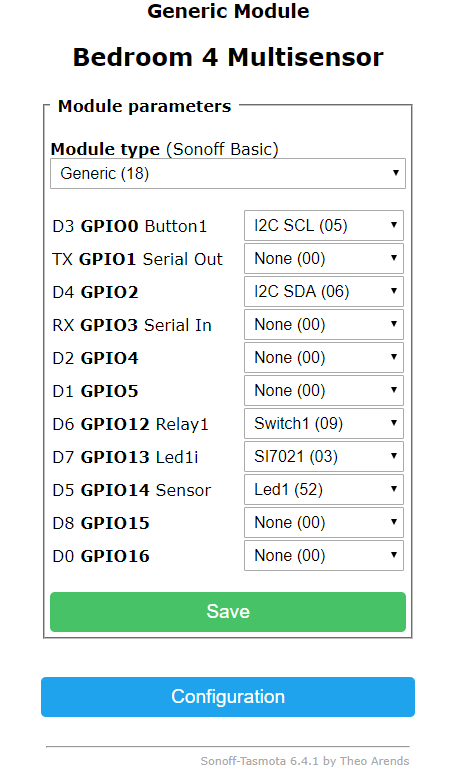The image size is (464, 781).
Task: Click the arrow icon on the GPIO16 dropdown
Action: [x=394, y=555]
